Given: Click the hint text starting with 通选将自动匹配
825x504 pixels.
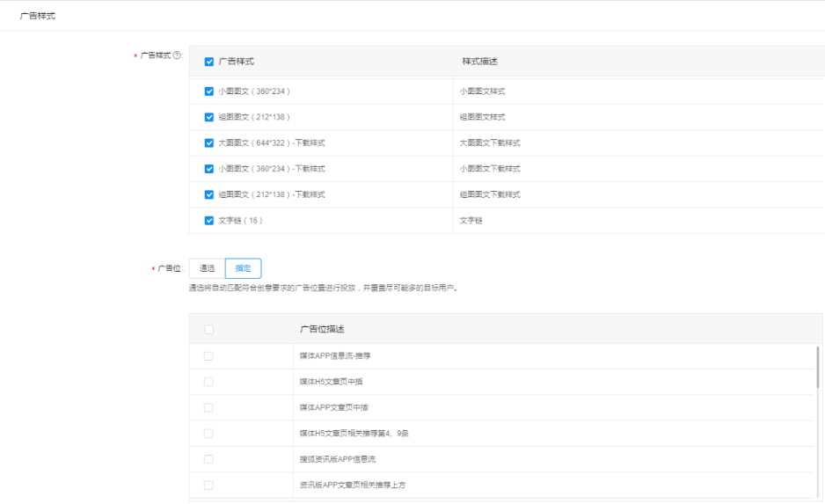Looking at the screenshot, I should [x=324, y=289].
